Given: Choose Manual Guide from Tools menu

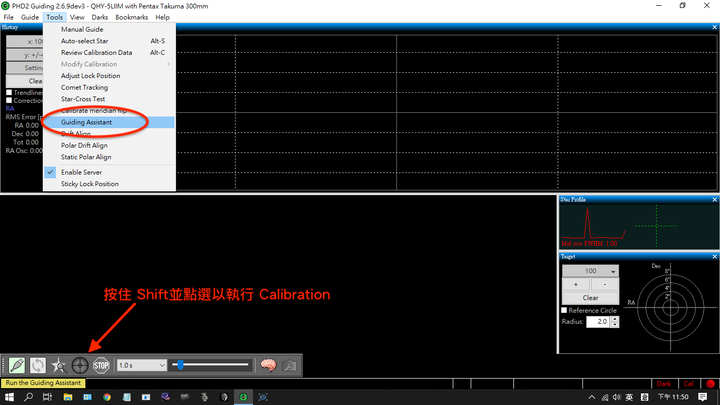Looking at the screenshot, I should pyautogui.click(x=109, y=29).
